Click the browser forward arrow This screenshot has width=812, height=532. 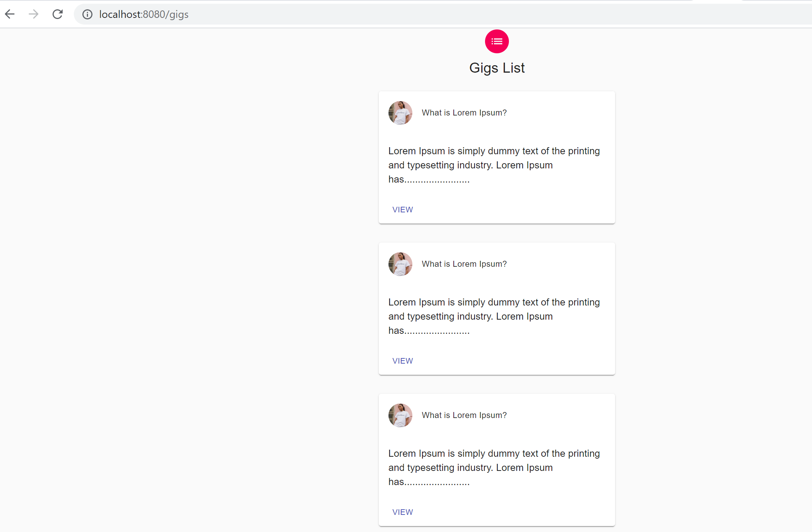pyautogui.click(x=34, y=14)
